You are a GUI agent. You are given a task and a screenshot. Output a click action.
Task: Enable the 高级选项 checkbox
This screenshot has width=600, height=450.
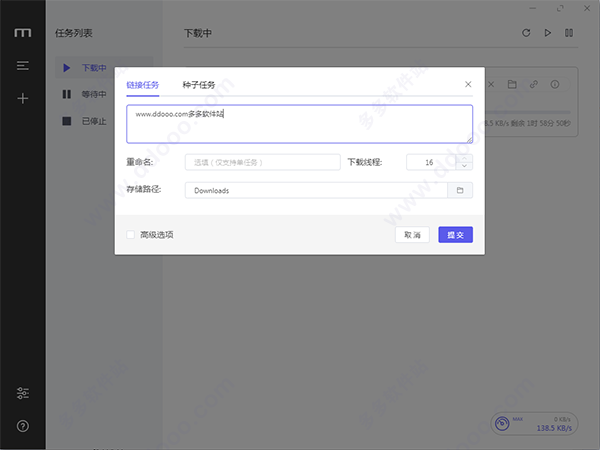click(130, 235)
